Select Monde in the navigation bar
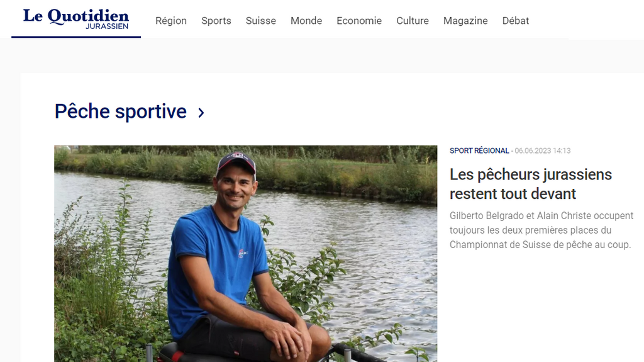 coord(306,21)
